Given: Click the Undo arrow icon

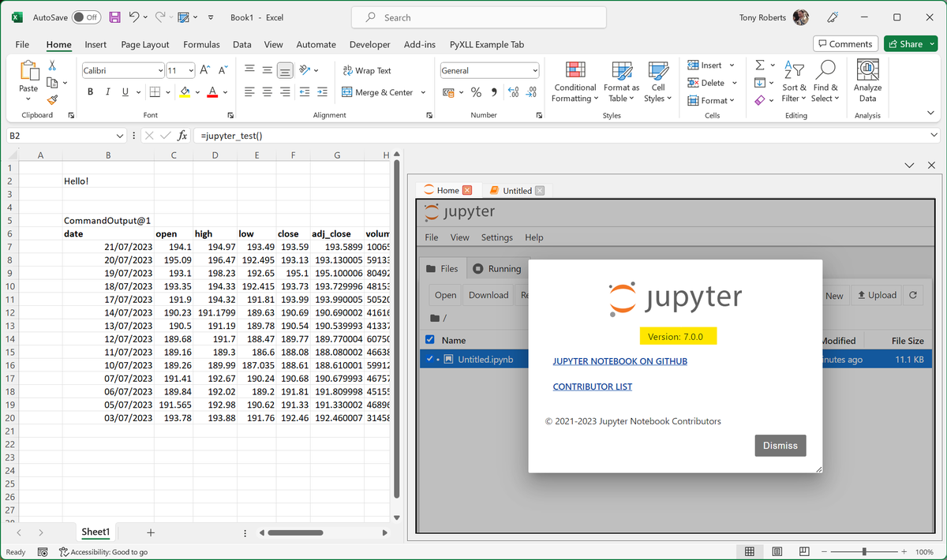Looking at the screenshot, I should pyautogui.click(x=134, y=17).
